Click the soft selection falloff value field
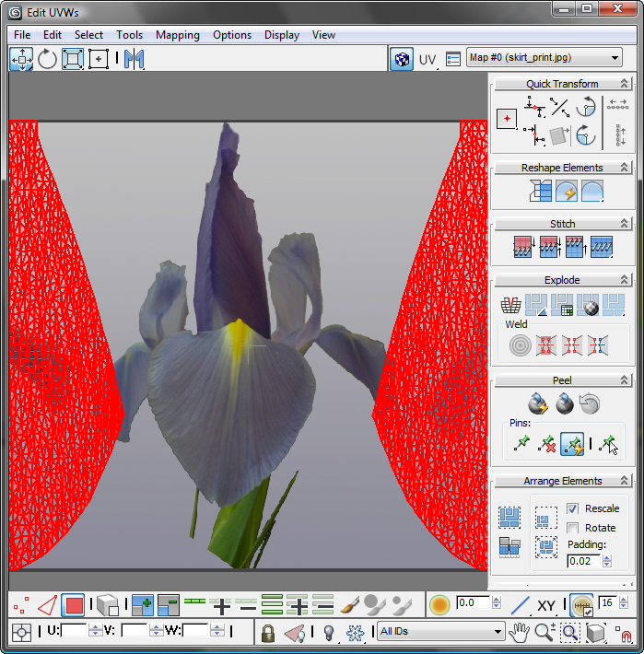Image resolution: width=644 pixels, height=654 pixels. tap(473, 602)
